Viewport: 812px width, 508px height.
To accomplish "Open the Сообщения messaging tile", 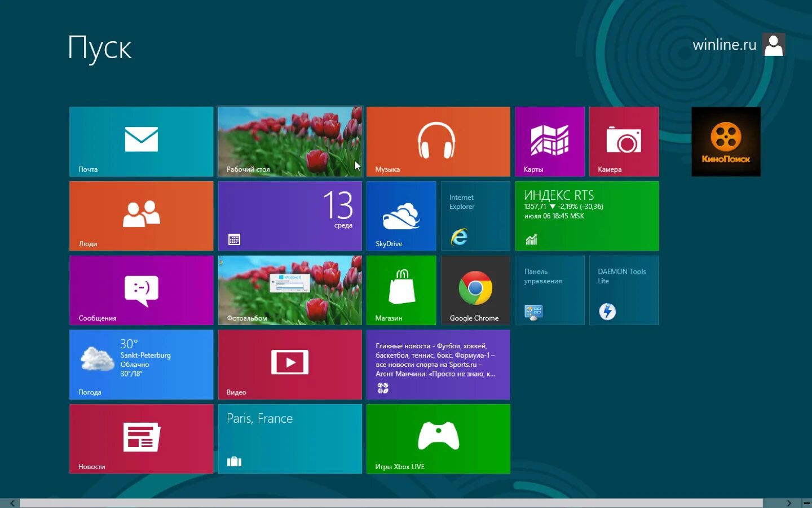I will [x=142, y=290].
